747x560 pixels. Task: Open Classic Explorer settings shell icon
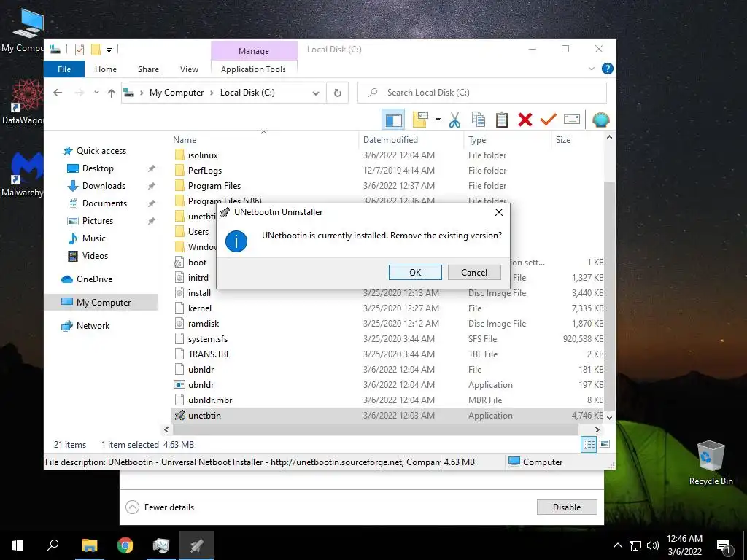coord(601,120)
